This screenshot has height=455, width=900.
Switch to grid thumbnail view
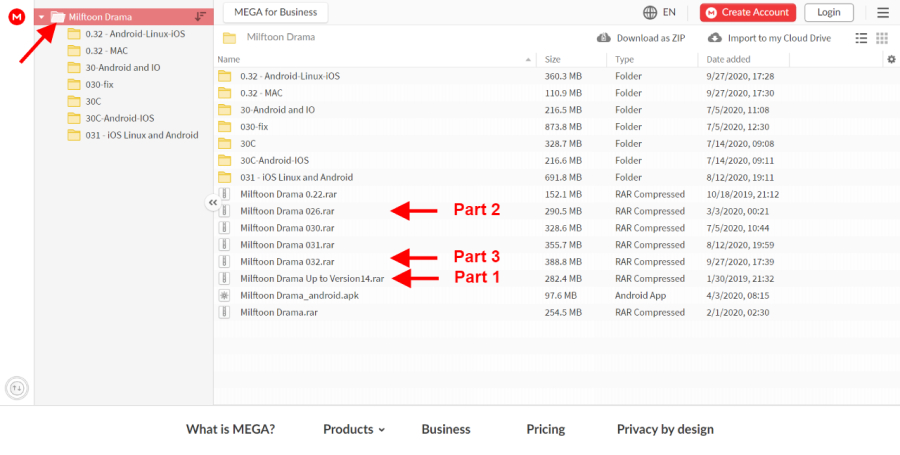point(882,38)
